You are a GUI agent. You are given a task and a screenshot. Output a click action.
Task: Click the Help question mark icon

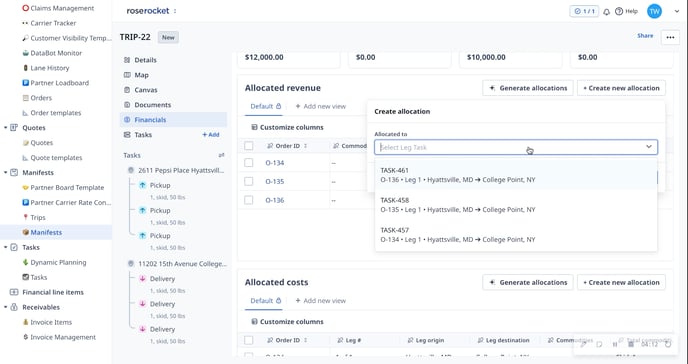[619, 11]
